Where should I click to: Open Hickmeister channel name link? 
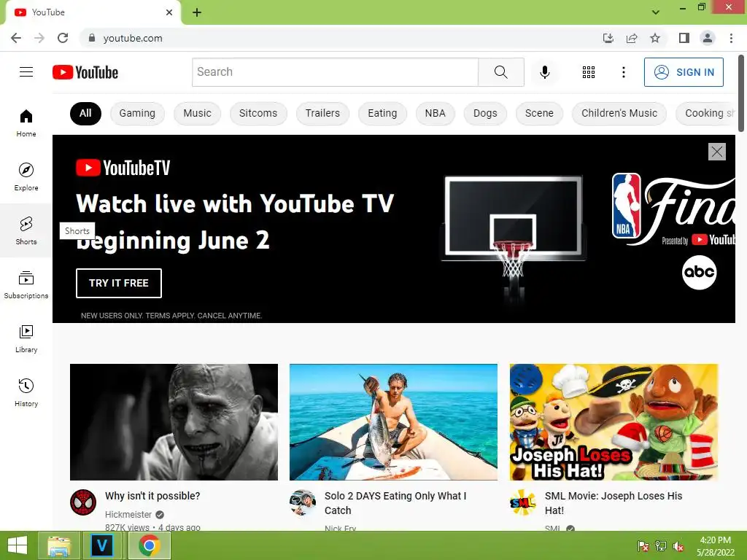[128, 514]
